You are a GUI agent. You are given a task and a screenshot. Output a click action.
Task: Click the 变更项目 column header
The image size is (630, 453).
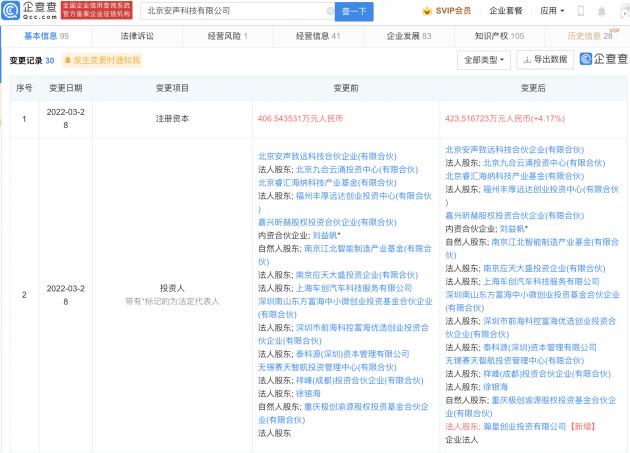click(x=172, y=88)
